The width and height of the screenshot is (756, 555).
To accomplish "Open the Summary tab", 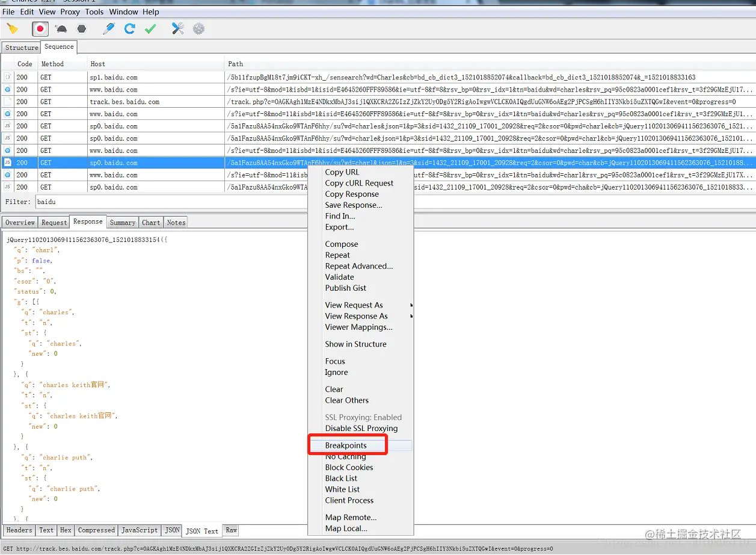I will 123,222.
